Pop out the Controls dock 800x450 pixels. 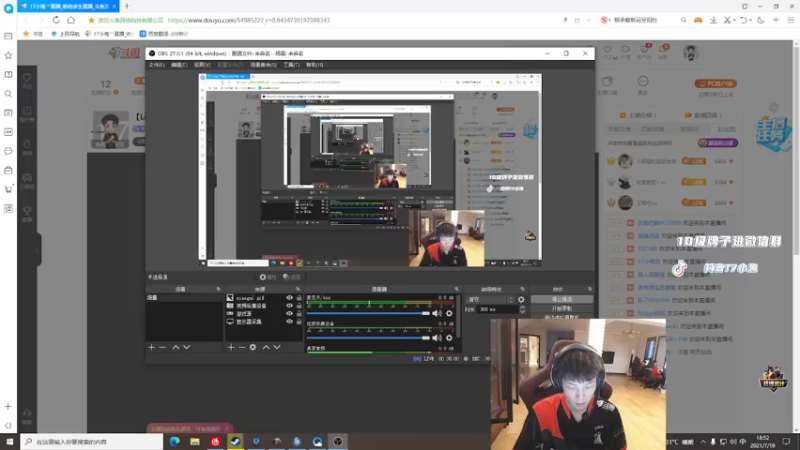590,289
